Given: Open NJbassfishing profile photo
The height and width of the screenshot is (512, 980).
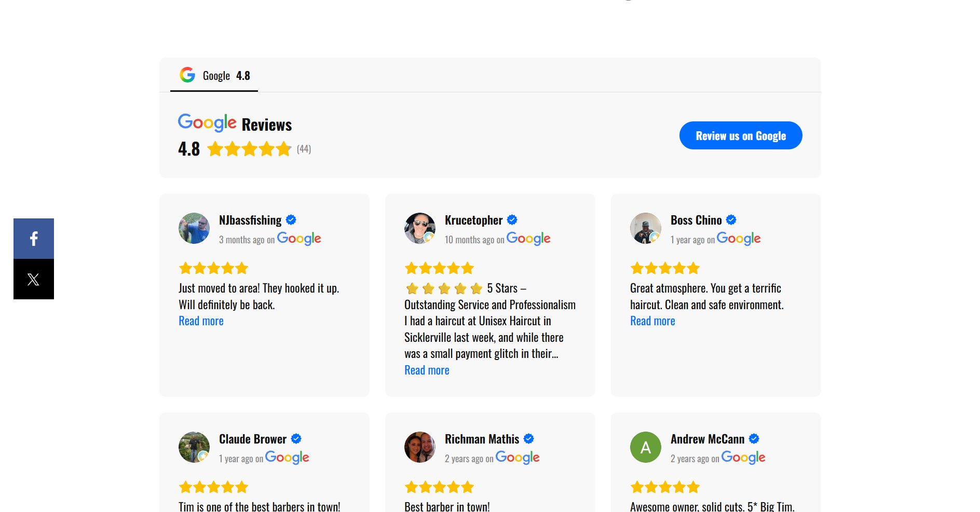Looking at the screenshot, I should point(194,228).
